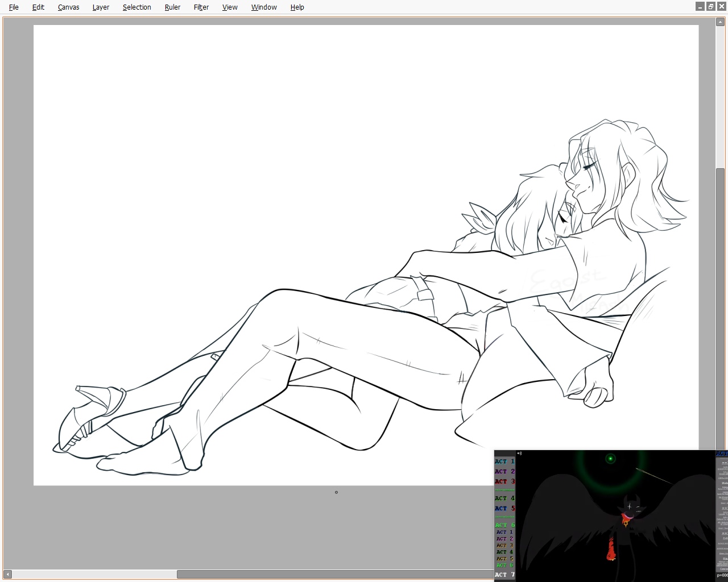Minimize the canvas window
Screen dimensions: 728x582
pos(700,7)
